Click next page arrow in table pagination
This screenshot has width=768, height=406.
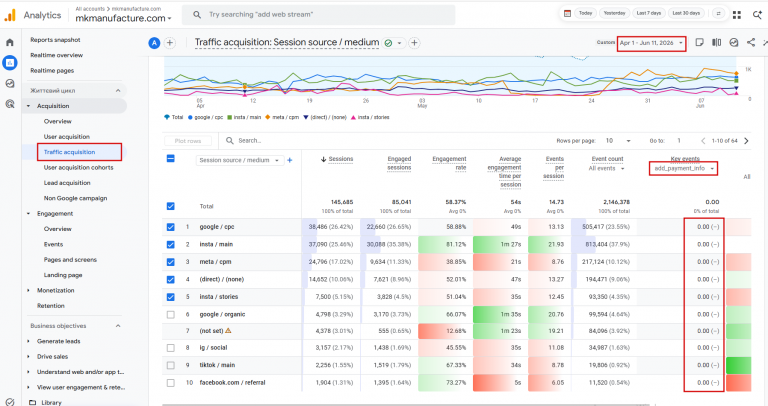pos(746,141)
